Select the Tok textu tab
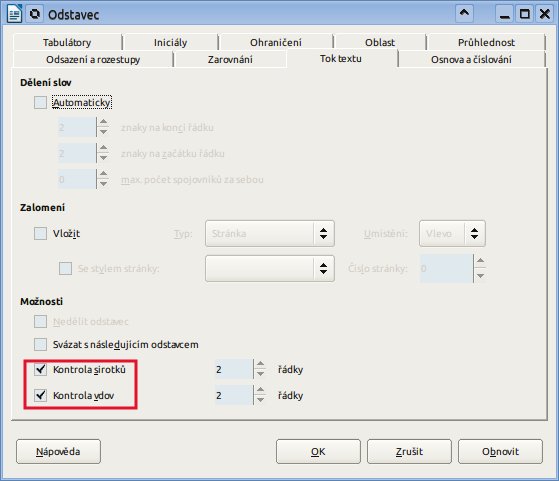 pyautogui.click(x=341, y=58)
